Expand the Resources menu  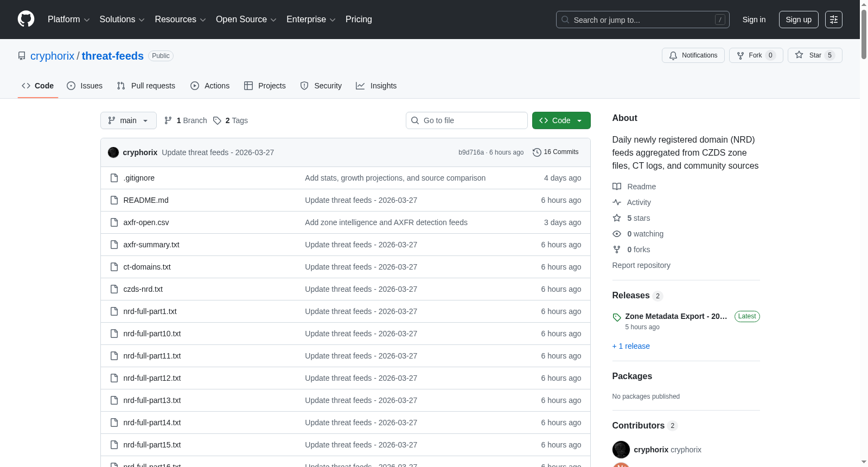[180, 20]
